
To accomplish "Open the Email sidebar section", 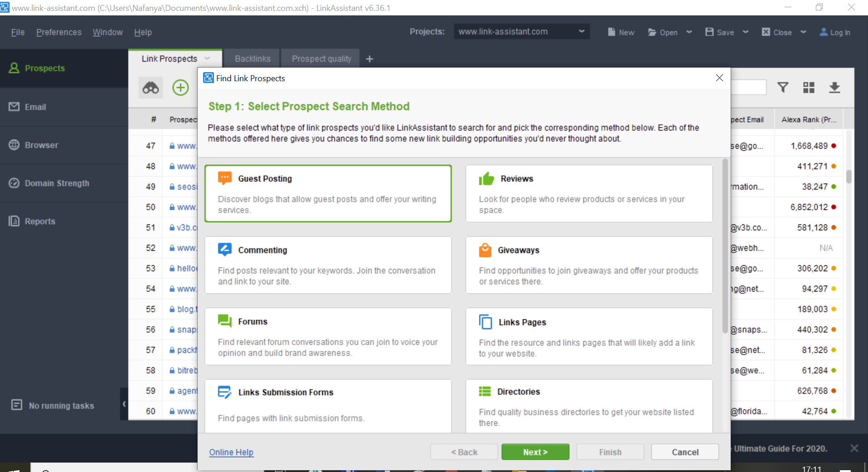I will click(x=64, y=107).
